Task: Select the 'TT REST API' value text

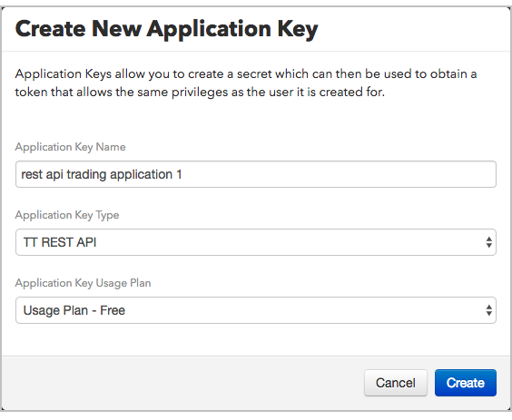Action: 60,242
